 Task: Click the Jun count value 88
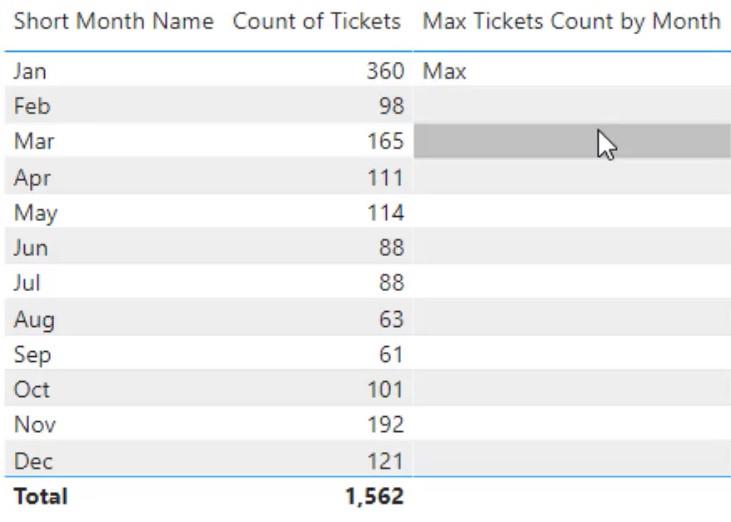[x=391, y=248]
